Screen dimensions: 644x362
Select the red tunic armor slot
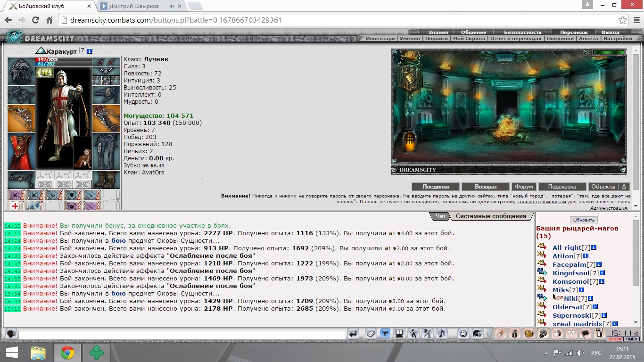[21, 151]
